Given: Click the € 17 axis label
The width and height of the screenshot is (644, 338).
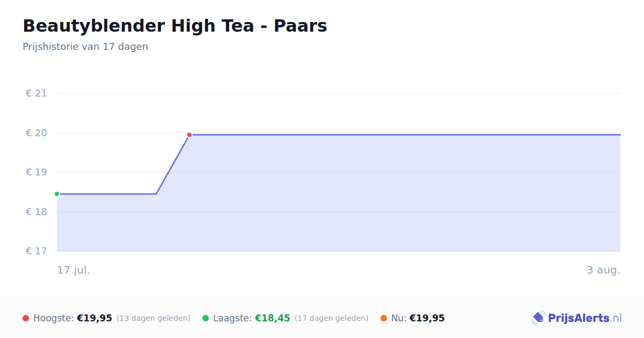Looking at the screenshot, I should coord(36,251).
